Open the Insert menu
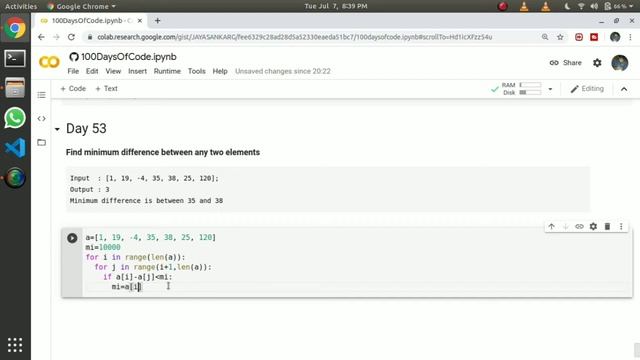This screenshot has height=360, width=640. pos(137,71)
